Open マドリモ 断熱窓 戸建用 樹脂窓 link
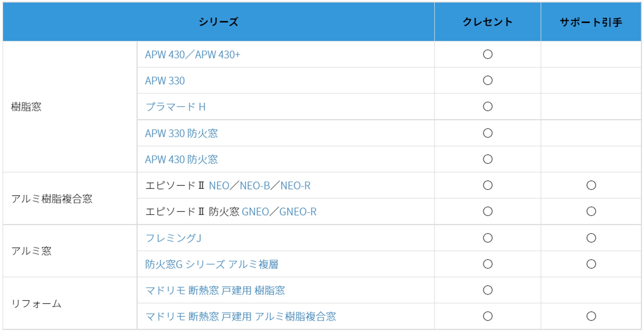Screen dimensions: 644x333 [215, 290]
